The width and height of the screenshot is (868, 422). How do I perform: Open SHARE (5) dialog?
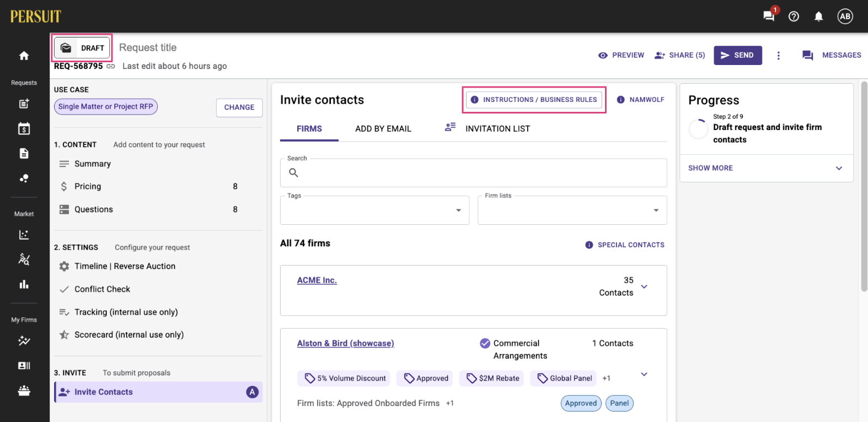[679, 55]
